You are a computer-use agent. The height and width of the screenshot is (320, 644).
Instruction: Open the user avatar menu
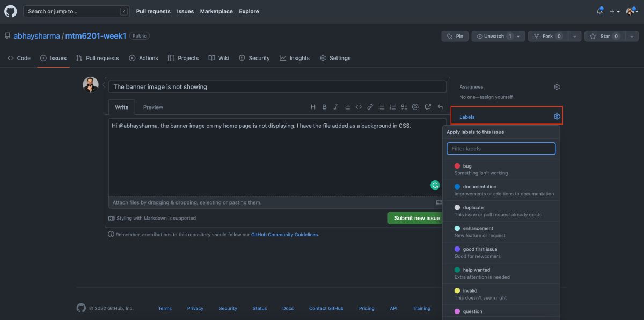(632, 11)
